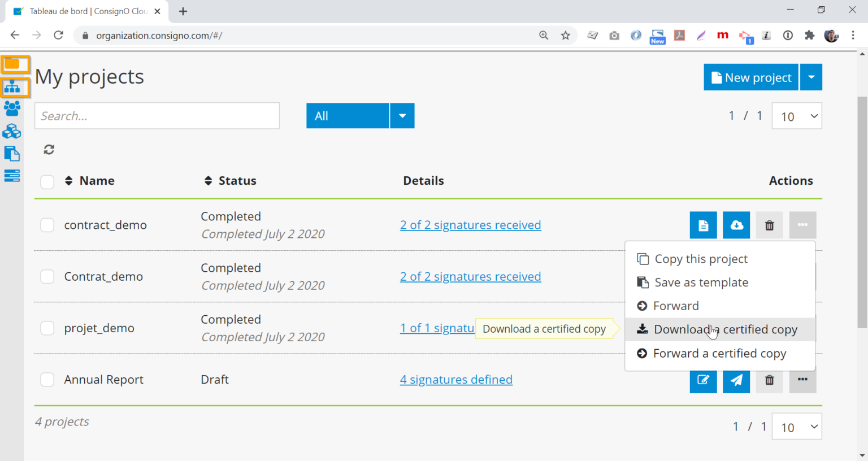Focus the project Search field
The height and width of the screenshot is (461, 868).
pos(157,116)
